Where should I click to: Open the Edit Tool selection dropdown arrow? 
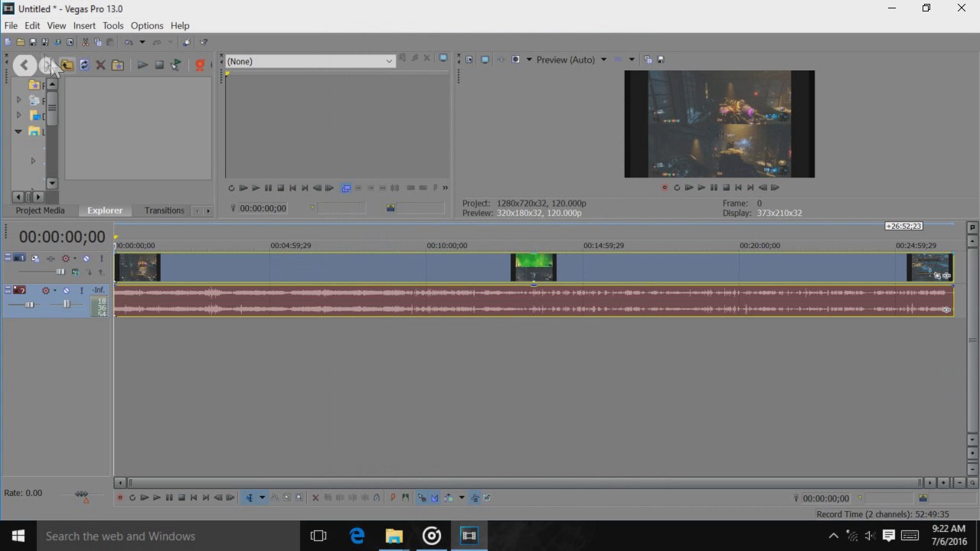point(262,498)
